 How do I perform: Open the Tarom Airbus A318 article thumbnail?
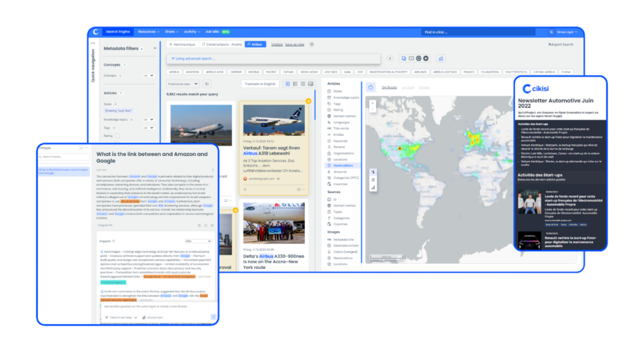(274, 120)
